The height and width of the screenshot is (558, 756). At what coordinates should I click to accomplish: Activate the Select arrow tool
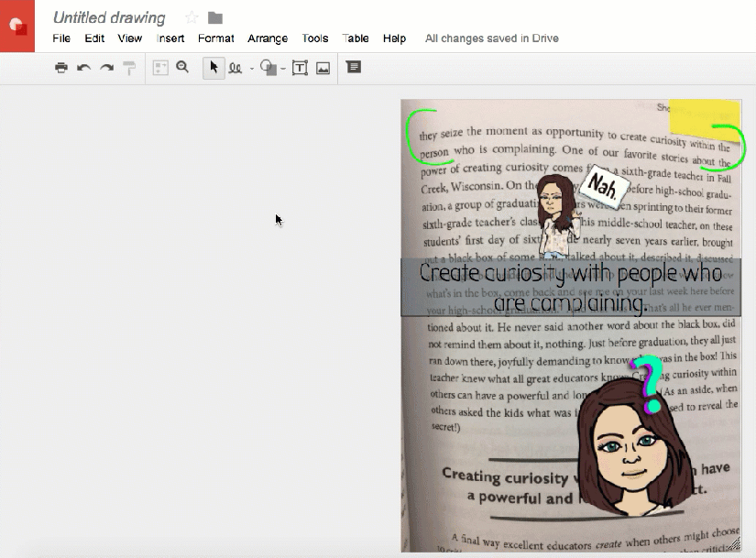coord(214,68)
